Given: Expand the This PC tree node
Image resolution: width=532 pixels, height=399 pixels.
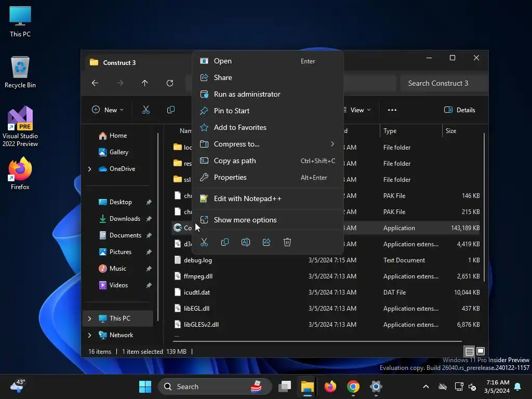Looking at the screenshot, I should pyautogui.click(x=89, y=318).
